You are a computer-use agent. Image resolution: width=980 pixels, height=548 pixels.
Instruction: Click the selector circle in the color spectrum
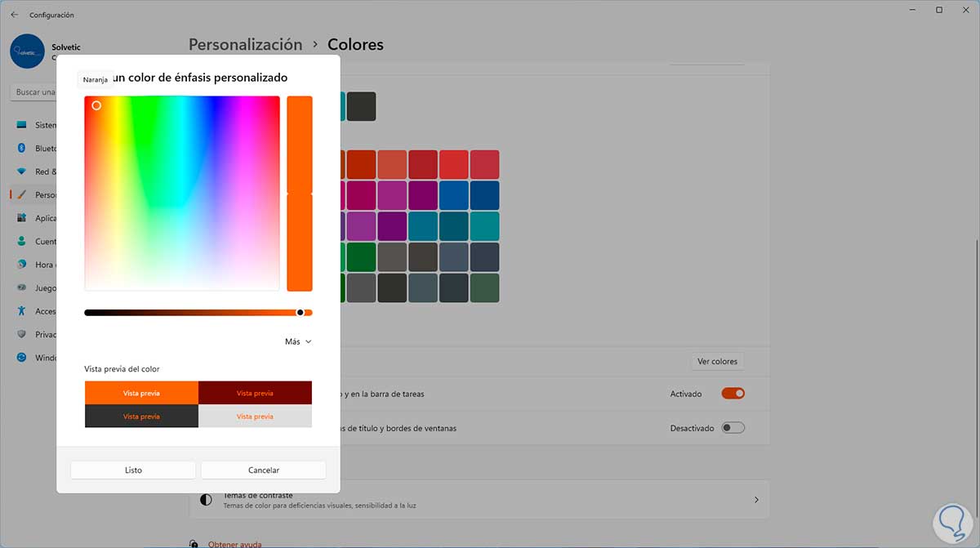[96, 105]
